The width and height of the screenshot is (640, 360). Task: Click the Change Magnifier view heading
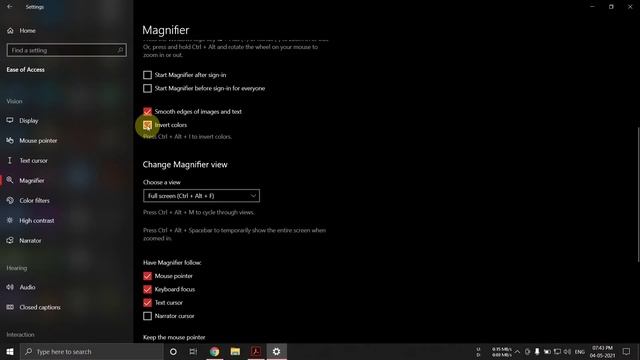185,164
